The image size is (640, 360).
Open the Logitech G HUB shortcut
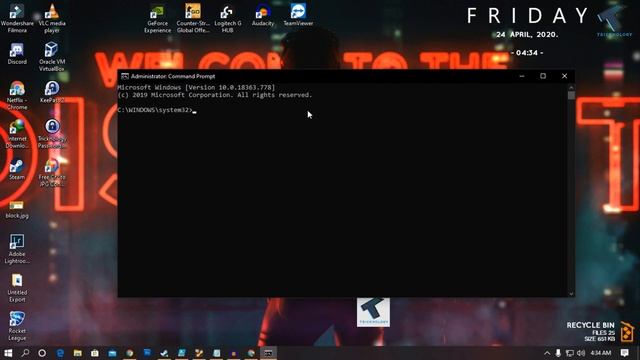[228, 18]
